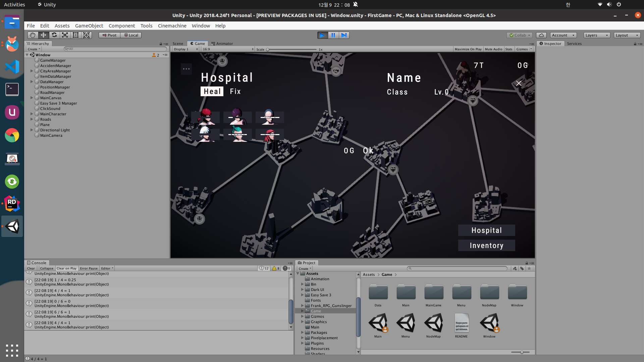The image size is (644, 362).
Task: Toggle Maximize On Play
Action: (x=468, y=49)
